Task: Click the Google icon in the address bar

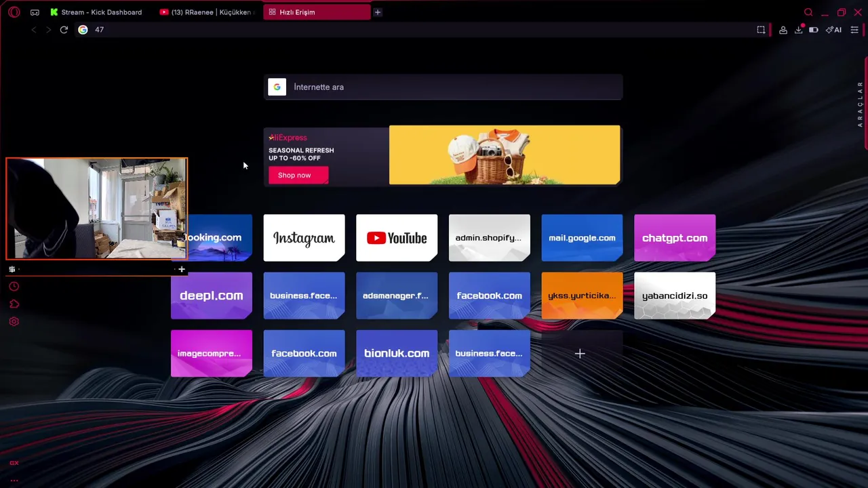Action: click(83, 30)
